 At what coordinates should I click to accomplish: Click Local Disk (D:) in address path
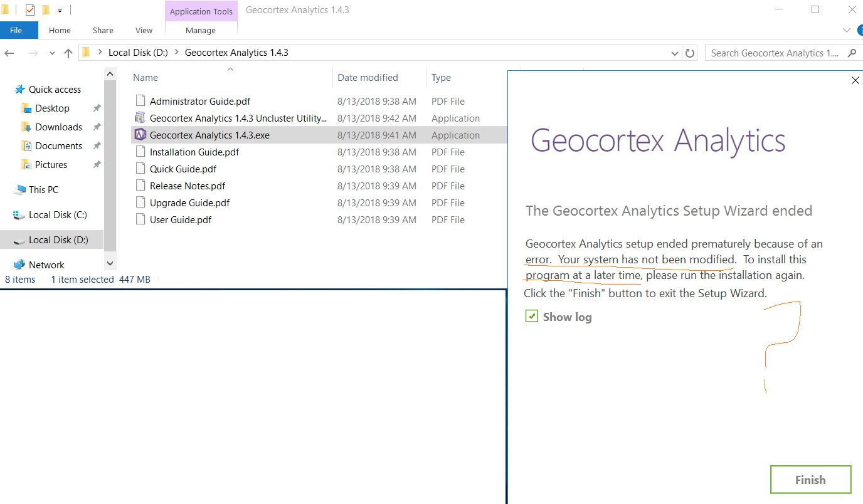[x=138, y=53]
